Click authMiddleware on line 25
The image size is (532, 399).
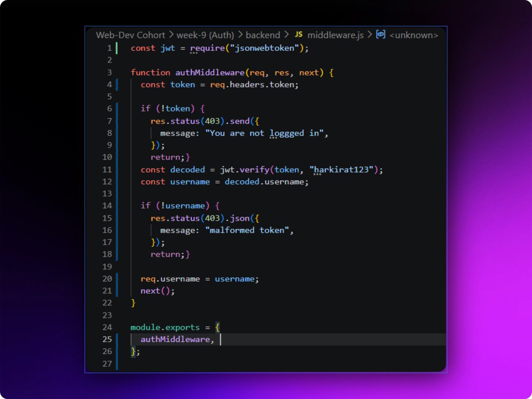tap(175, 339)
